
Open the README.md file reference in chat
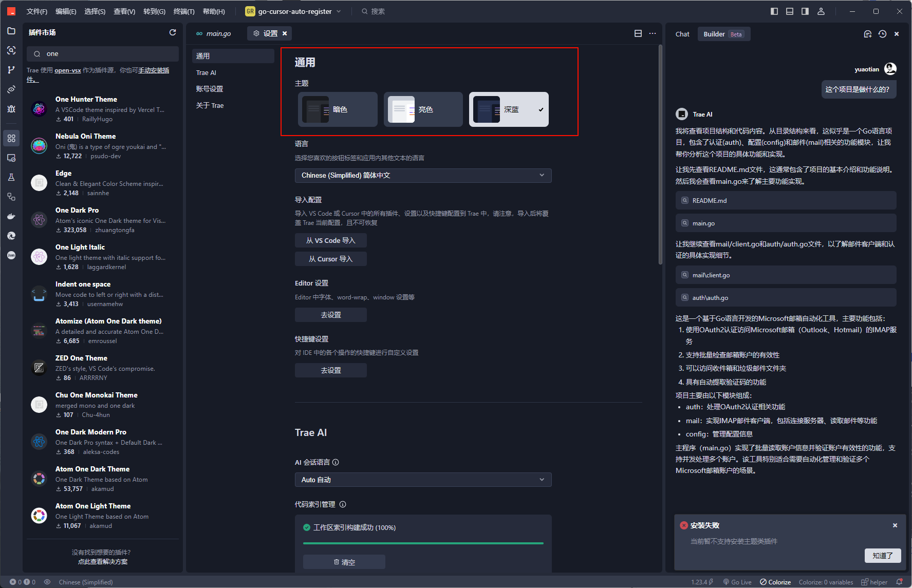(x=786, y=200)
